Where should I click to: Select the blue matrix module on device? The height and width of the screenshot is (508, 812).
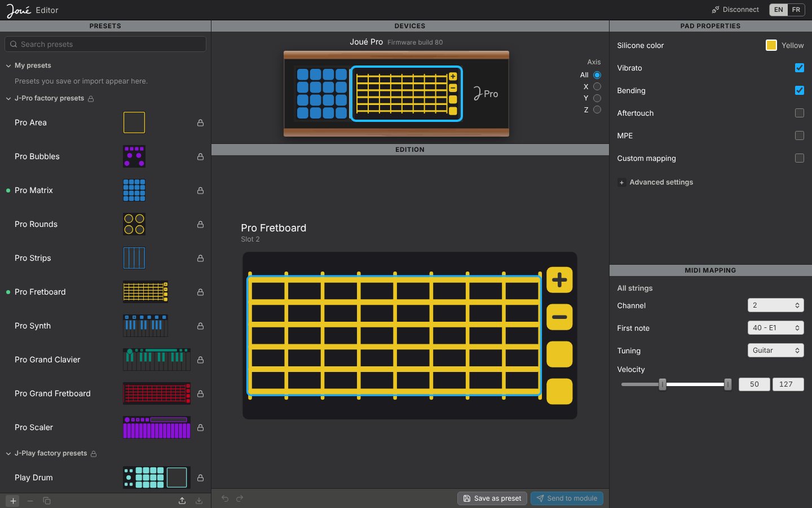[x=321, y=94]
